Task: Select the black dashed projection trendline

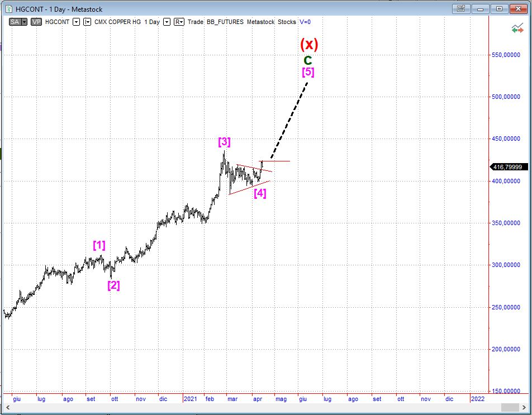Action: (289, 120)
